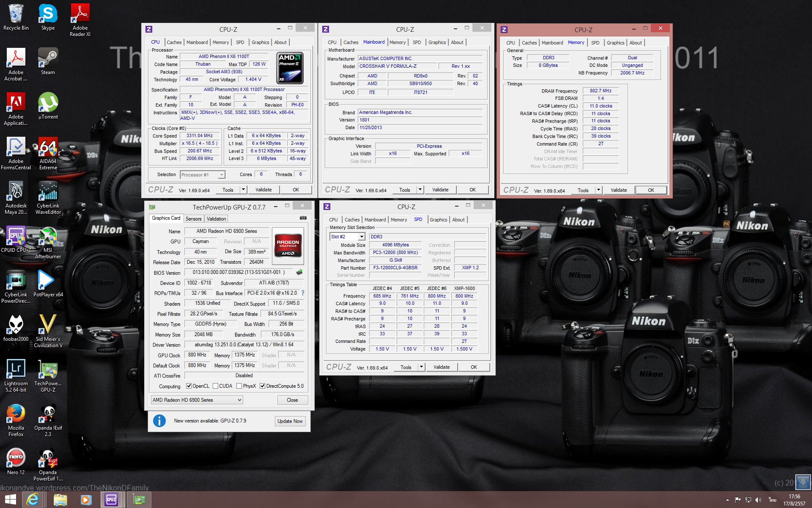
Task: Click GPU-Z screenshot camera icon
Action: pyautogui.click(x=303, y=218)
